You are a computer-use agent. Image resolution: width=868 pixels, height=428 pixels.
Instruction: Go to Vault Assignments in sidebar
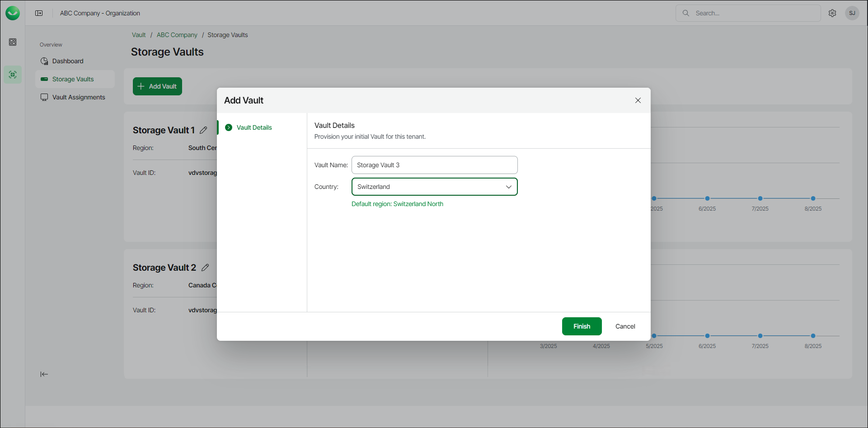tap(79, 97)
